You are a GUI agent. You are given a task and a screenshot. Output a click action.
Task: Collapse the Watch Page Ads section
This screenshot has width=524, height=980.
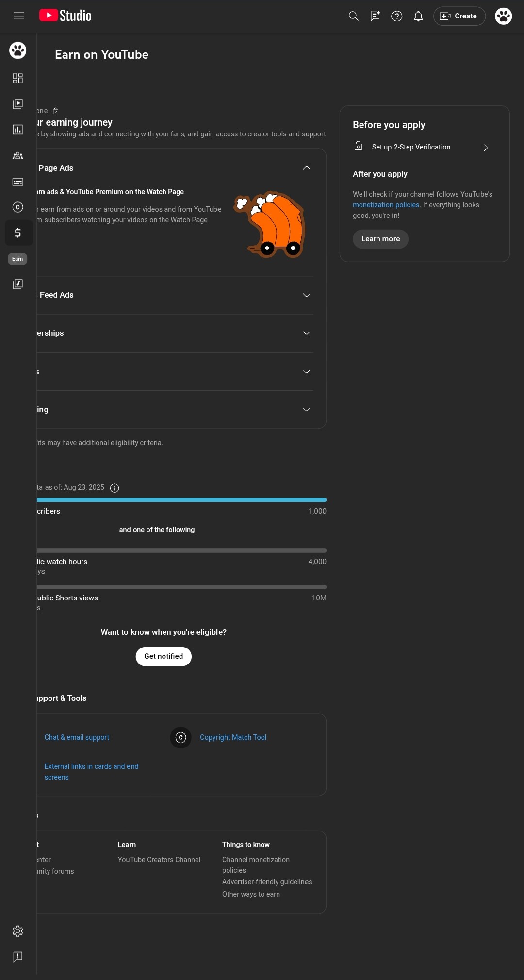[x=307, y=168]
